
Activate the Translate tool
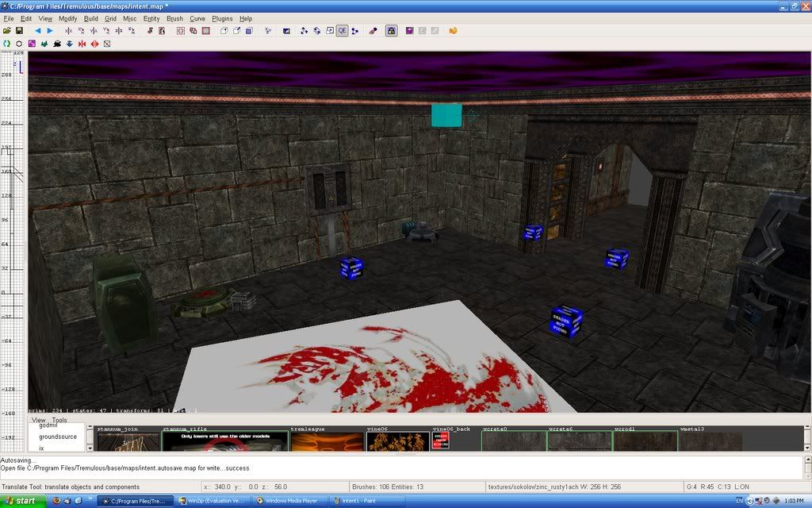(x=304, y=31)
